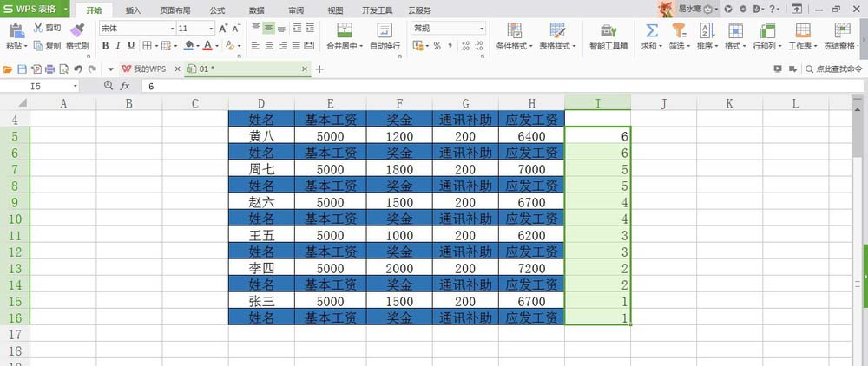868x366 pixels.
Task: Click the cell containing 黄八
Action: click(x=261, y=136)
